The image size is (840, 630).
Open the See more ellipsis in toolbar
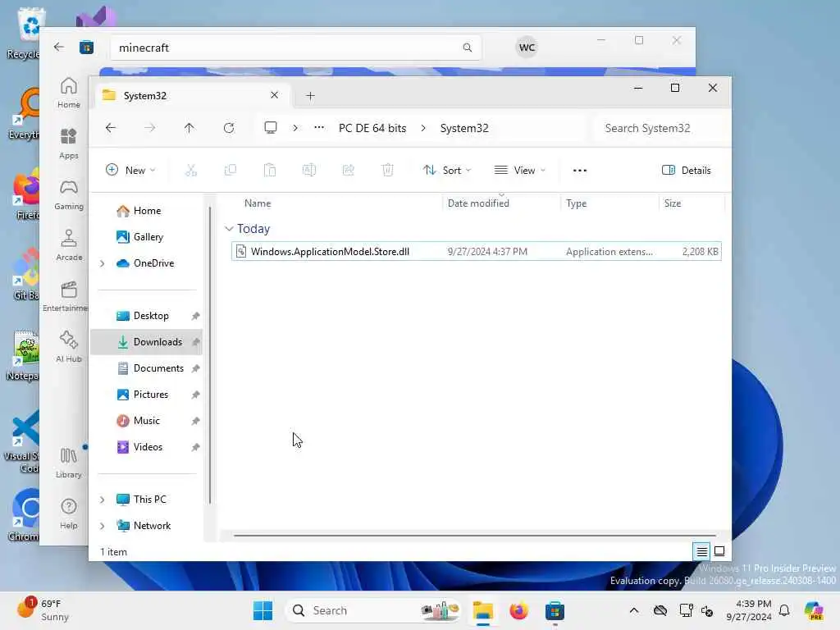tap(580, 171)
